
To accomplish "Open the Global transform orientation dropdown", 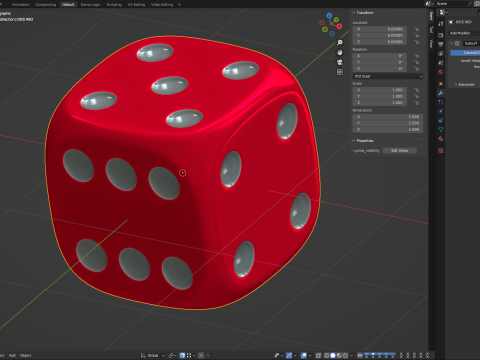I will coord(152,355).
